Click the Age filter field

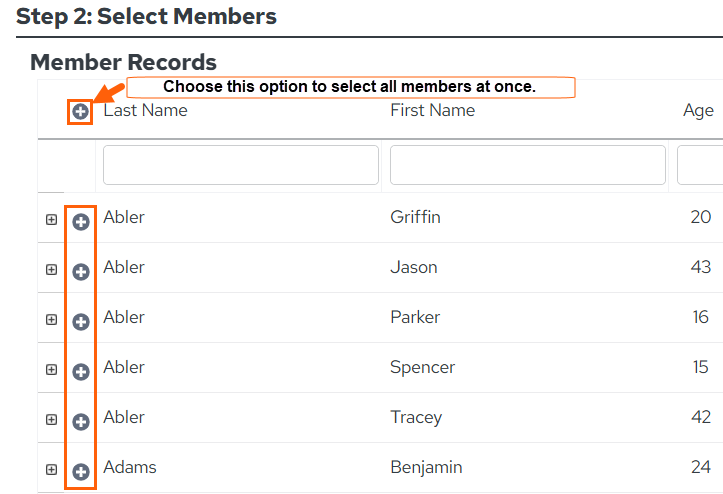700,165
